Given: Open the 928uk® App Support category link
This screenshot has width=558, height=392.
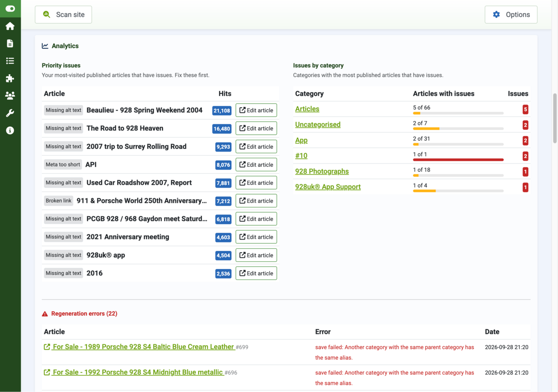Looking at the screenshot, I should click(328, 187).
